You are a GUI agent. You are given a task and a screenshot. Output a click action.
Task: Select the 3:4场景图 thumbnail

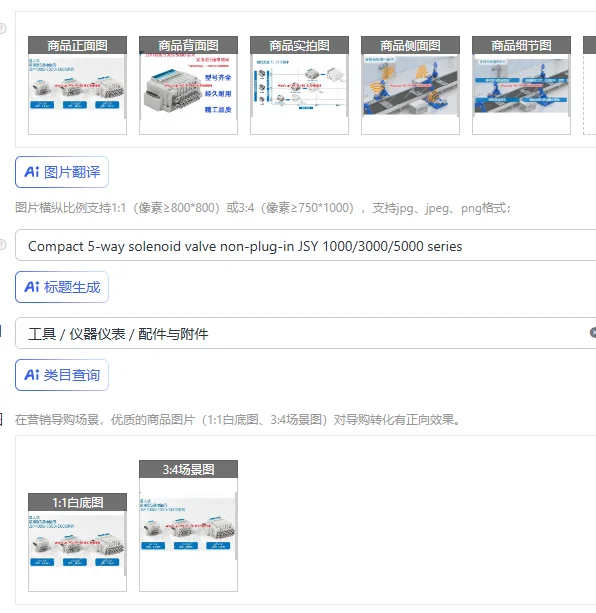(x=188, y=526)
